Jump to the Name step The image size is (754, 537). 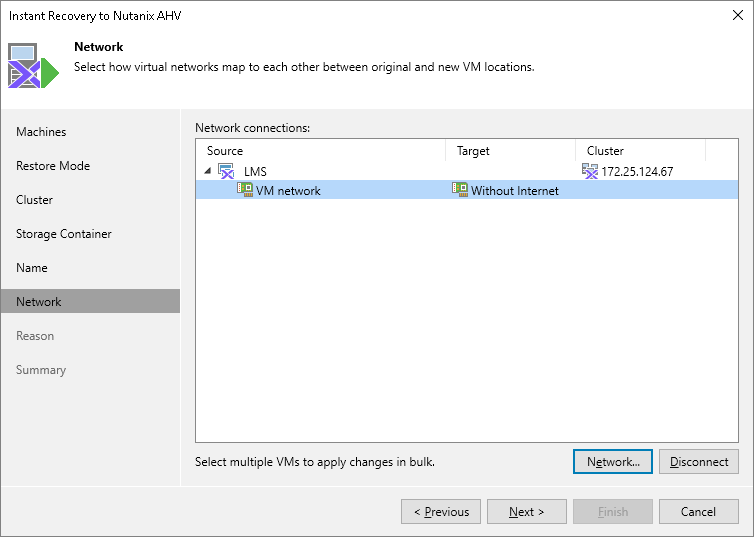(x=32, y=268)
